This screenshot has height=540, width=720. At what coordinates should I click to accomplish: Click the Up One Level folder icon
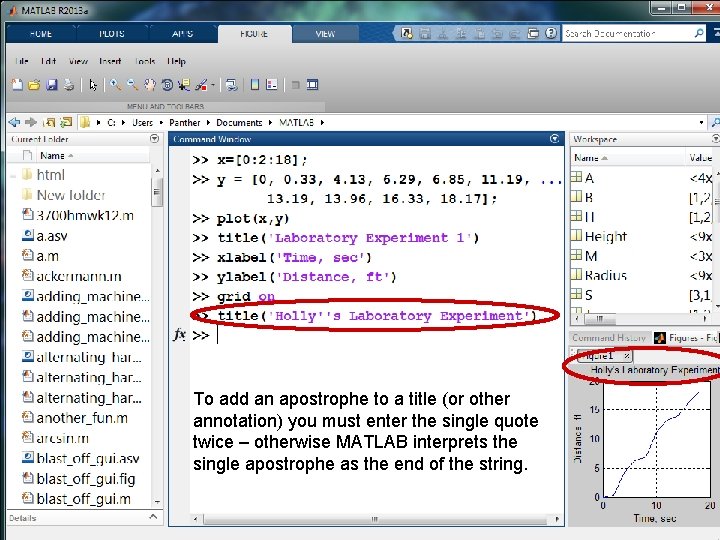(x=49, y=122)
